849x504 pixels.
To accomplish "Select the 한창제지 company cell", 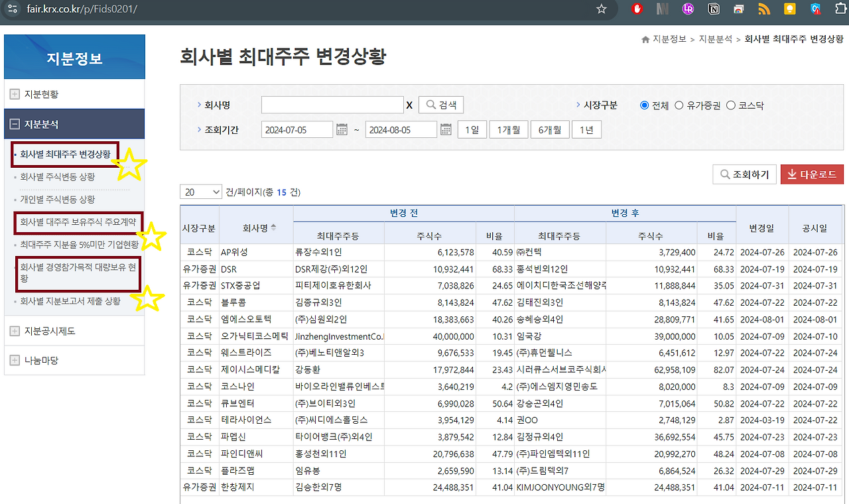I will click(x=256, y=487).
